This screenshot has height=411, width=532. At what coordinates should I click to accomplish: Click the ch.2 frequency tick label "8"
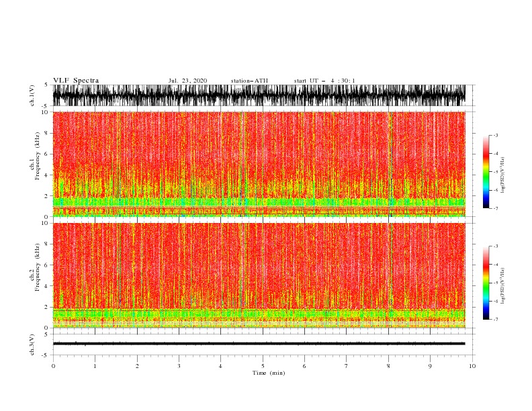tap(46, 244)
